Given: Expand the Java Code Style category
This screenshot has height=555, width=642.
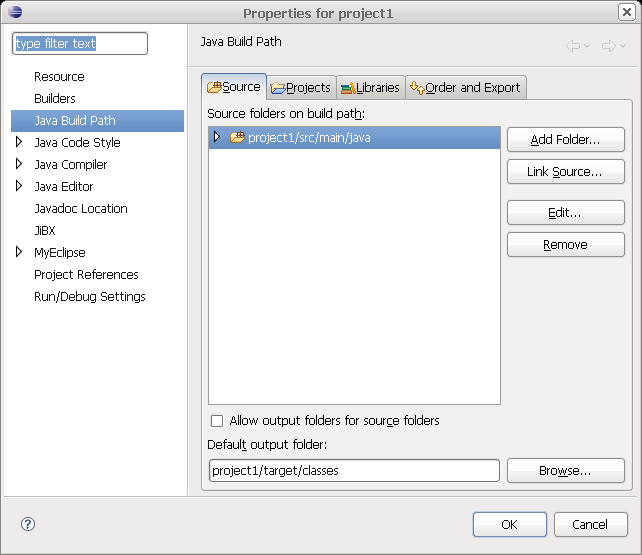Looking at the screenshot, I should tap(19, 143).
